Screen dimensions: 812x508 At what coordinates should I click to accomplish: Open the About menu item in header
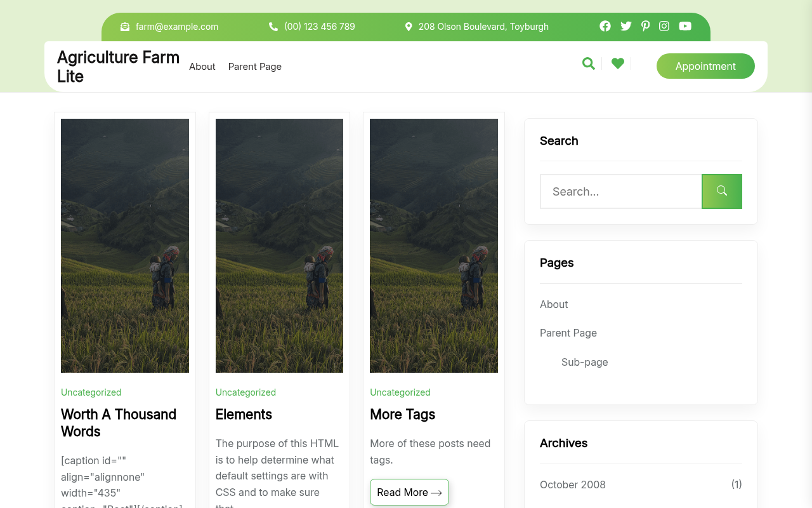[202, 67]
